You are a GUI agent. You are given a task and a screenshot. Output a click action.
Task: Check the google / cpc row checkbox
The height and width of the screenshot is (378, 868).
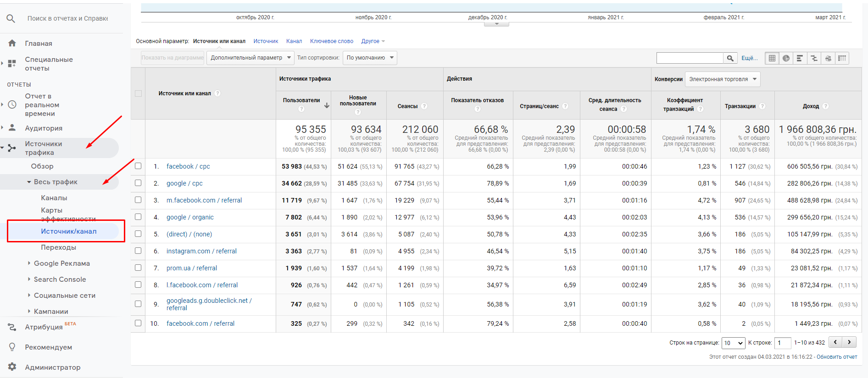[x=138, y=183]
